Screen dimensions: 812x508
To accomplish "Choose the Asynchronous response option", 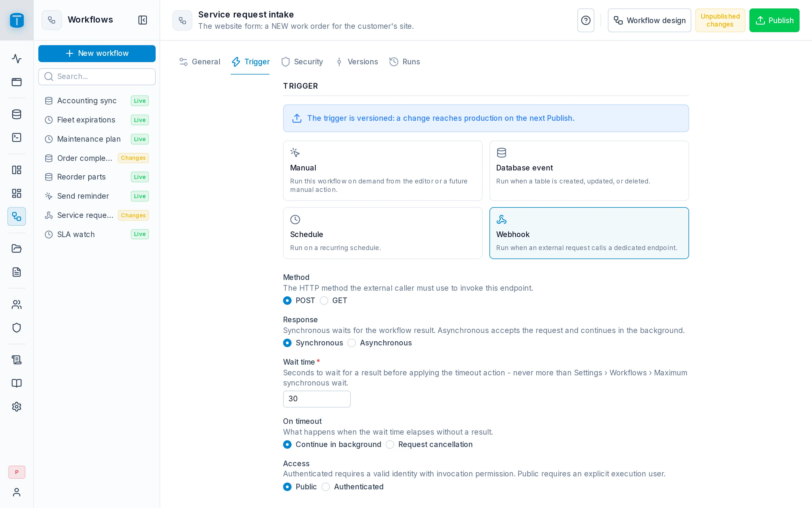I will pos(352,343).
